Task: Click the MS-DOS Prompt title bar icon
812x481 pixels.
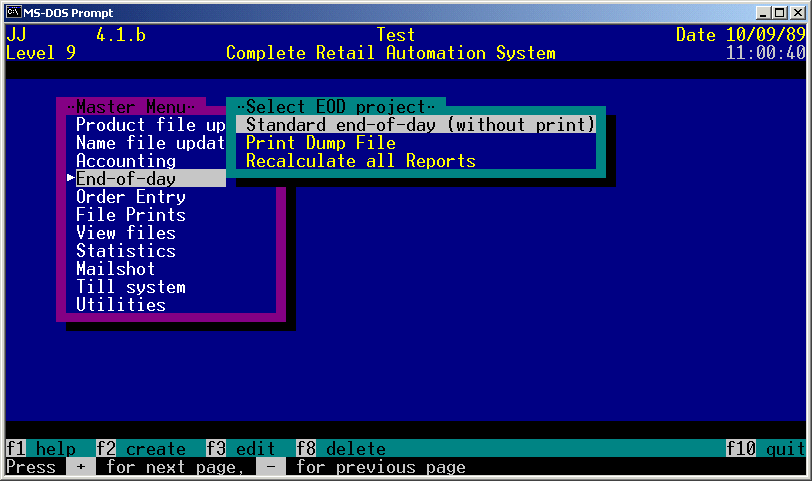Action: pyautogui.click(x=14, y=12)
